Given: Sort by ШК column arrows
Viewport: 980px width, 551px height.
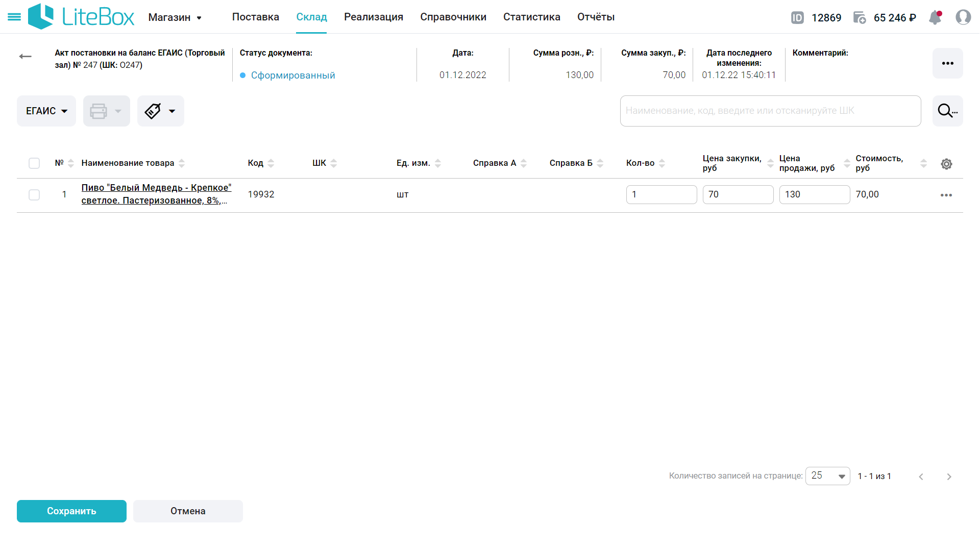Looking at the screenshot, I should tap(334, 163).
